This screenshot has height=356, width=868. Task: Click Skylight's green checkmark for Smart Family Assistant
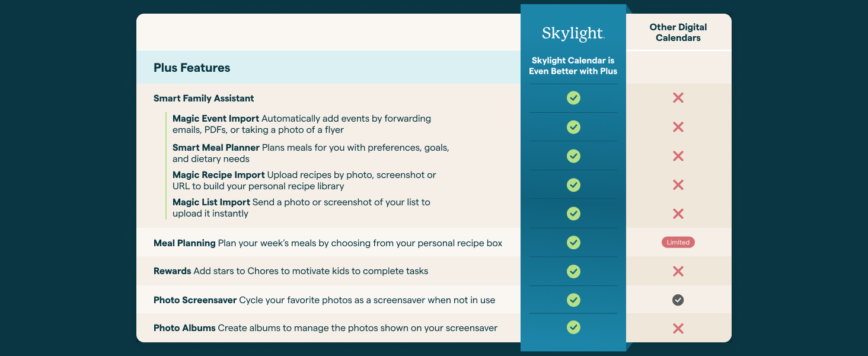pyautogui.click(x=573, y=98)
